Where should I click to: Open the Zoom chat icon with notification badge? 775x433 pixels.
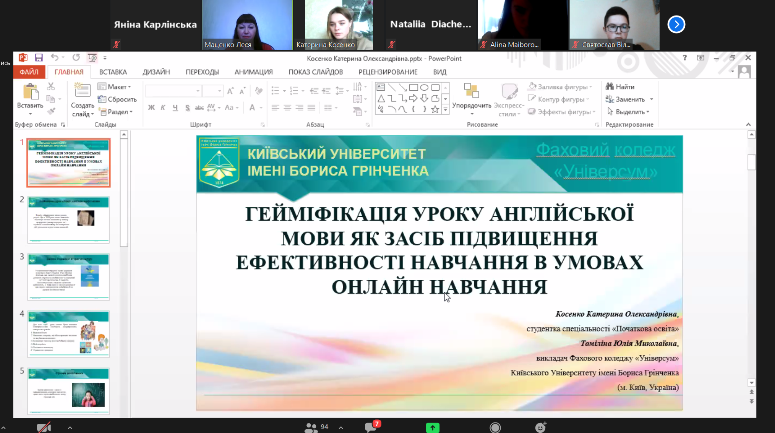[371, 426]
